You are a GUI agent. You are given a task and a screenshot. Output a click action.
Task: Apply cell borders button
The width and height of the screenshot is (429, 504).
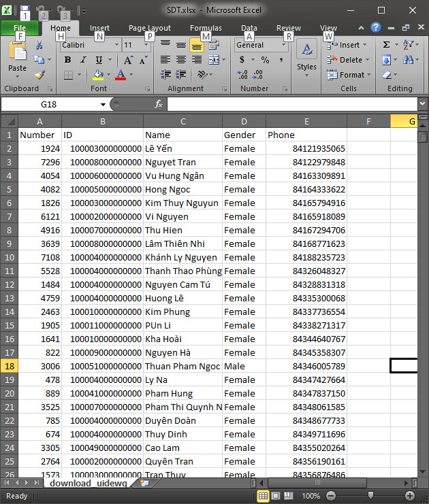click(x=68, y=75)
